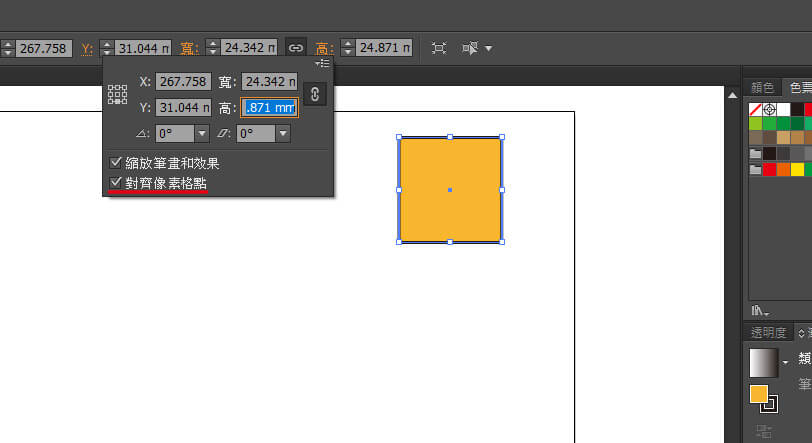Click the bottom-right handle of the orange square
The width and height of the screenshot is (812, 443).
(502, 242)
